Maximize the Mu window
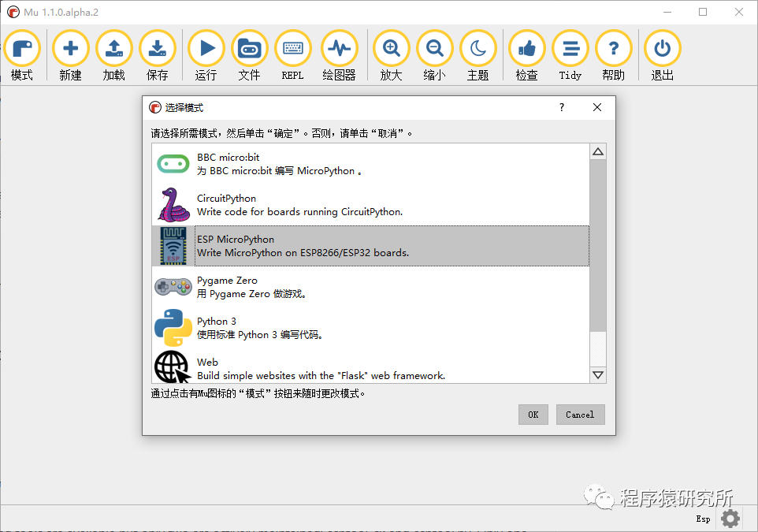Image resolution: width=758 pixels, height=532 pixels. pyautogui.click(x=703, y=12)
